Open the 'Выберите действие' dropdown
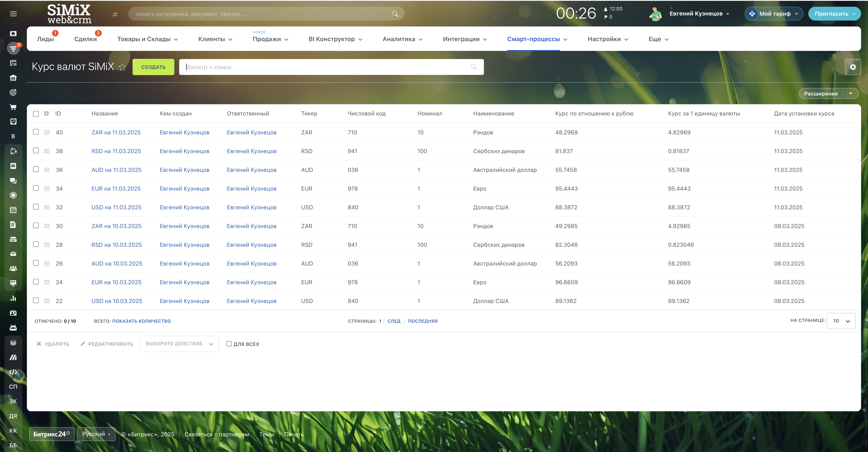This screenshot has width=868, height=452. [x=179, y=343]
